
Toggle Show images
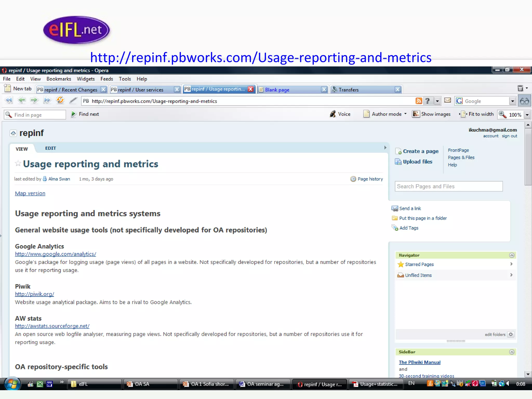click(x=431, y=114)
